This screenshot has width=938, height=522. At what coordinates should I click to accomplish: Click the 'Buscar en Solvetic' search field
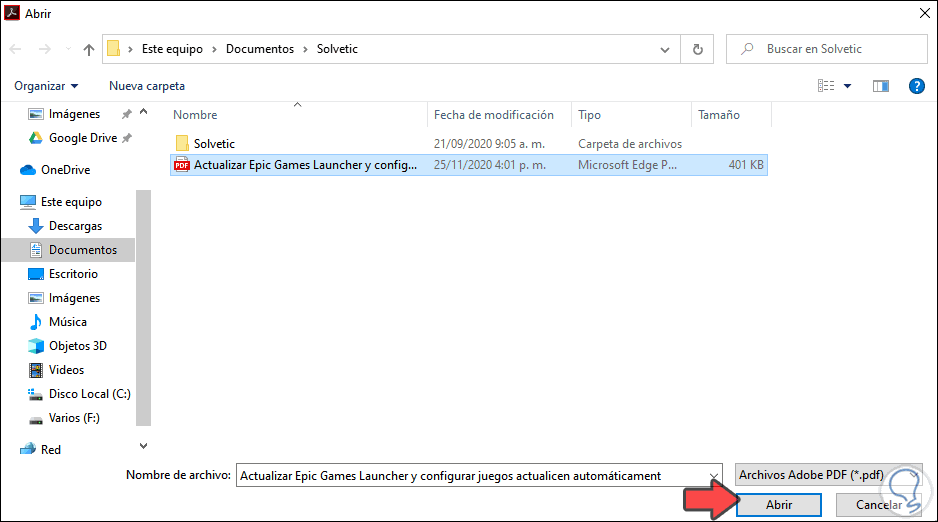827,49
